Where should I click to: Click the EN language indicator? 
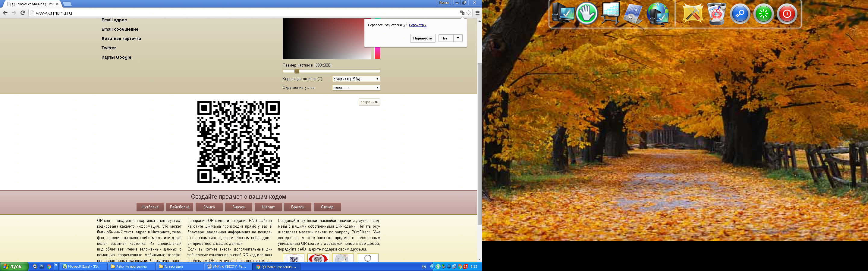click(x=423, y=266)
